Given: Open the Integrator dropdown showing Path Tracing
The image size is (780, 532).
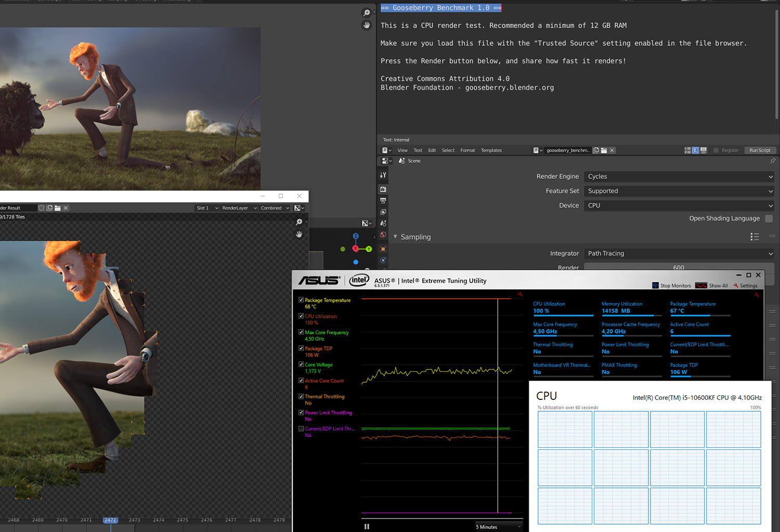Looking at the screenshot, I should tap(679, 253).
